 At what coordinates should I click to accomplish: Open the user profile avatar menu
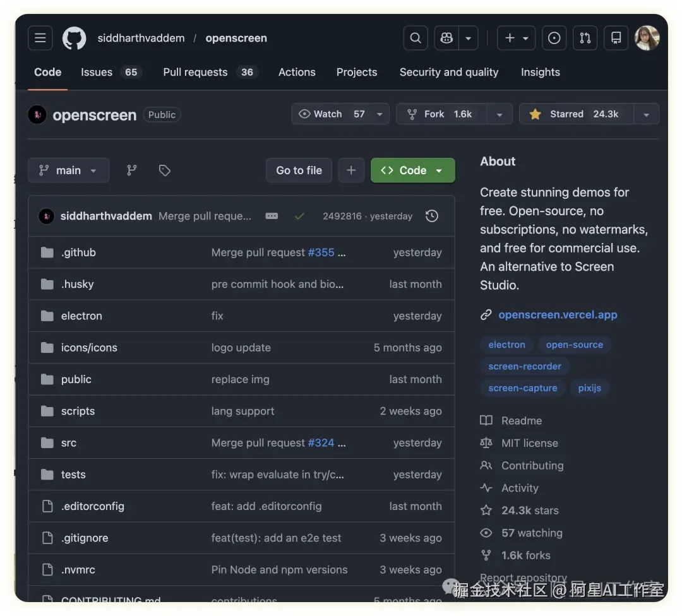click(x=647, y=38)
